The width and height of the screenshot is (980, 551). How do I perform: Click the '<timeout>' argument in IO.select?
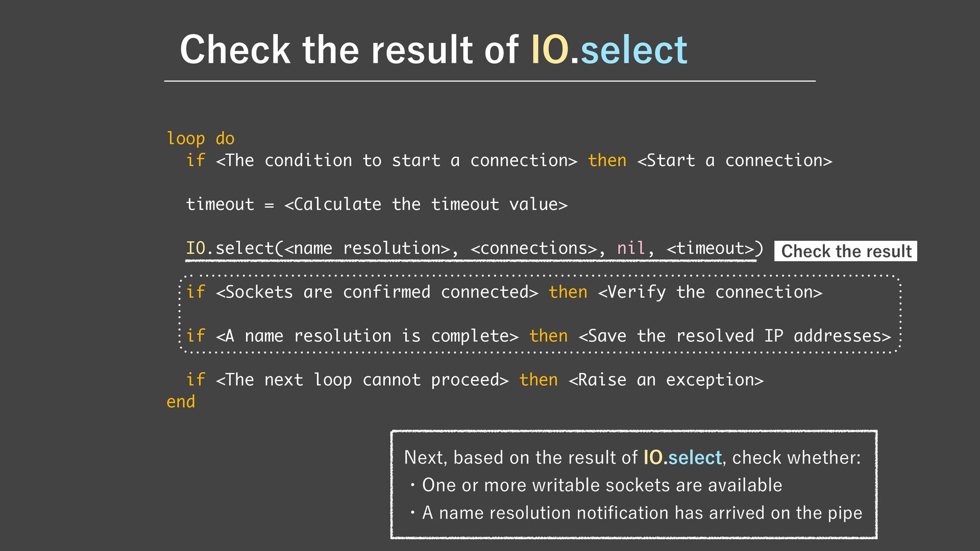click(710, 248)
